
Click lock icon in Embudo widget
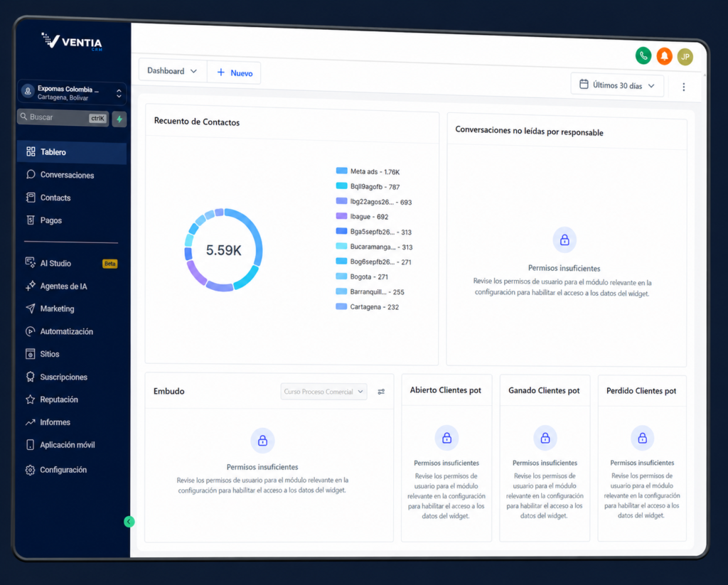point(263,440)
